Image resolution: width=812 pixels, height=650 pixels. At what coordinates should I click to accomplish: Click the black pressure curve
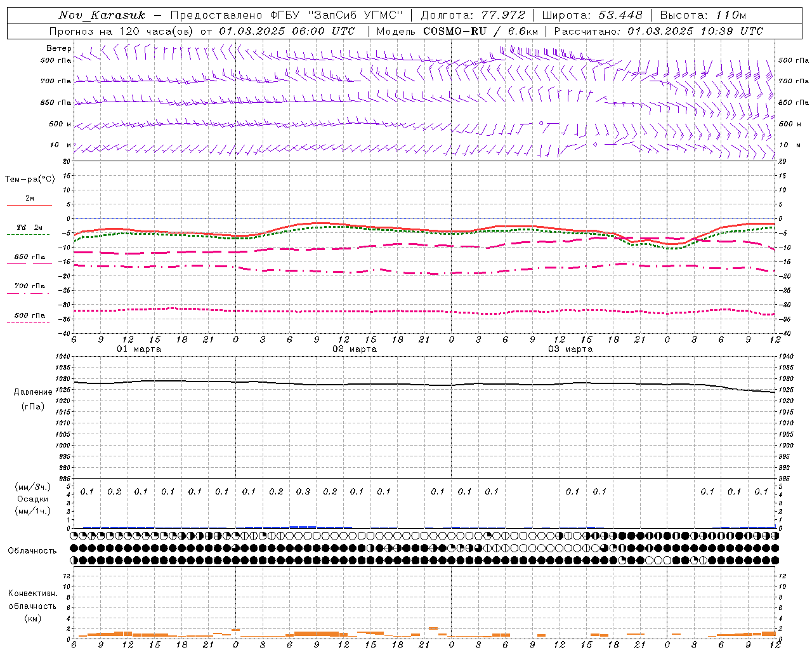coord(424,385)
